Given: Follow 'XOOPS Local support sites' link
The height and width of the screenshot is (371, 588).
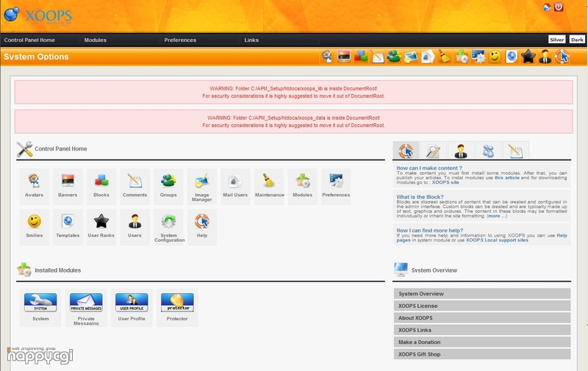Looking at the screenshot, I should coord(497,240).
